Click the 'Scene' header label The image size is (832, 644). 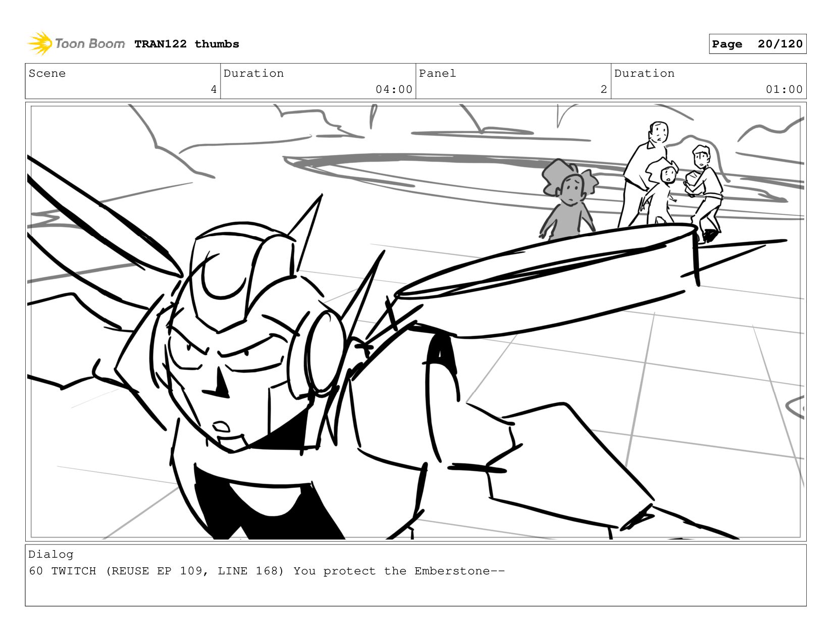coord(47,73)
